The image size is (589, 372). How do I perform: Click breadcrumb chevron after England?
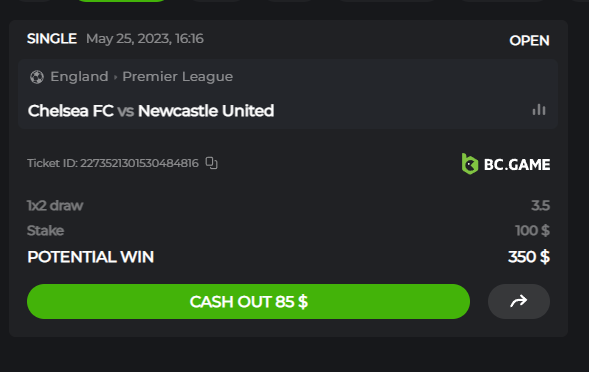click(115, 77)
